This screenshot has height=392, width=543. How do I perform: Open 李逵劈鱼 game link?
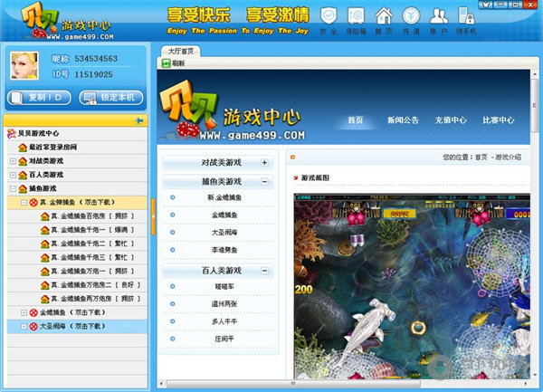point(224,250)
